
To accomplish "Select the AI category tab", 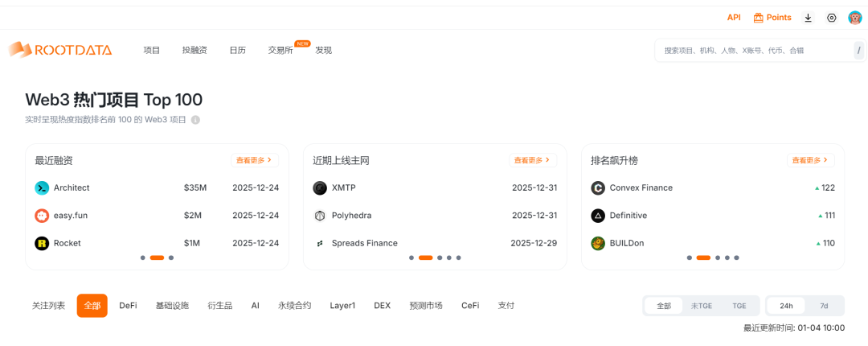I will coord(256,306).
